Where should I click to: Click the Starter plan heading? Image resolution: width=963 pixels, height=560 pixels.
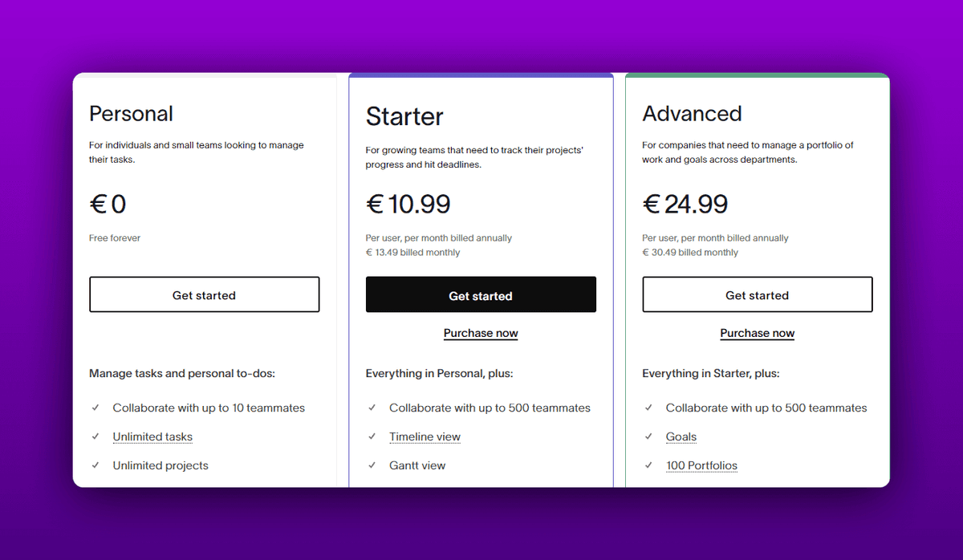[404, 117]
